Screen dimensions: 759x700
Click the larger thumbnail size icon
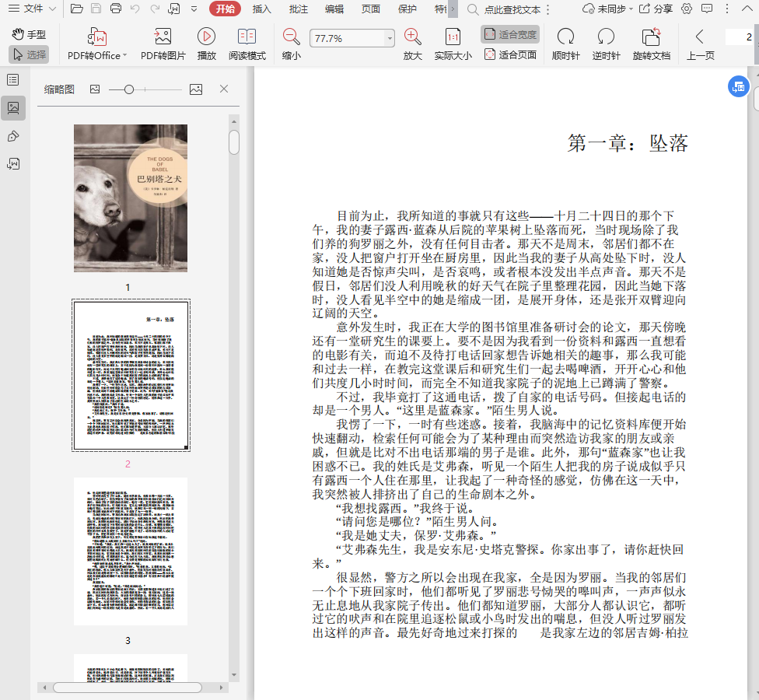tap(196, 89)
